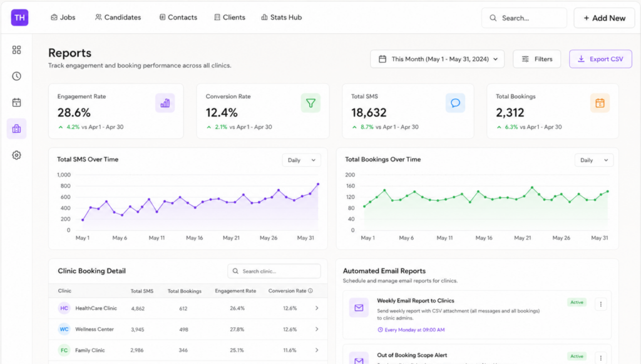This screenshot has height=364, width=641.
Task: Go to the Stats Hub tab
Action: coord(282,17)
